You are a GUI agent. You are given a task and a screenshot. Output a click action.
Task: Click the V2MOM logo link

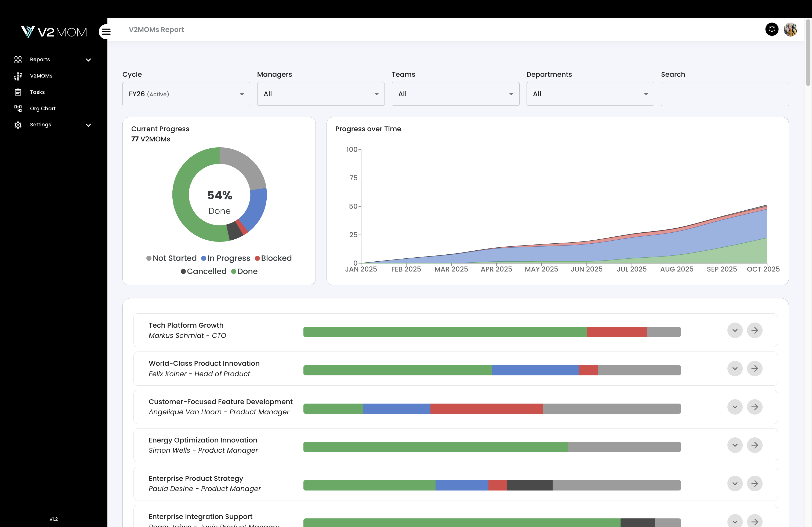pyautogui.click(x=54, y=32)
